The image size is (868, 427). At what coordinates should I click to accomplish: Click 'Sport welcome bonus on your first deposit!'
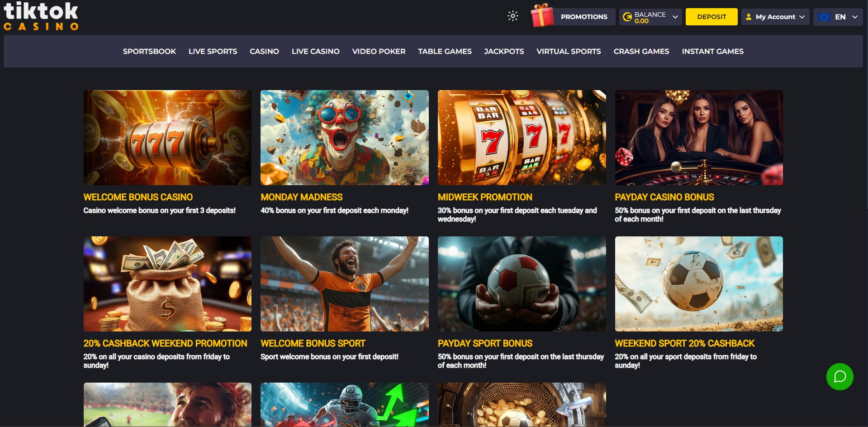329,357
